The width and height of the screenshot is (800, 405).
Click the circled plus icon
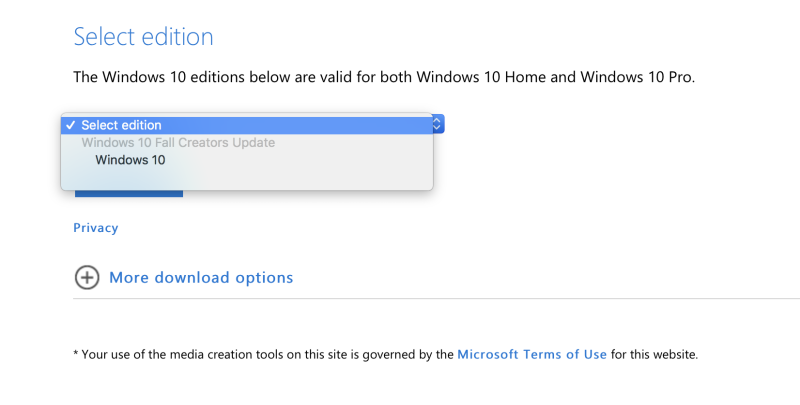coord(87,277)
